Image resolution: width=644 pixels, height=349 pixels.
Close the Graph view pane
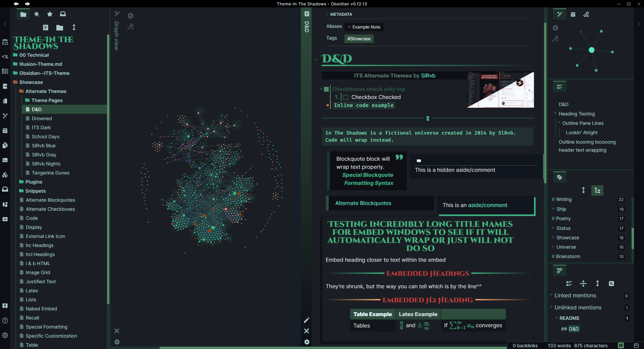(x=117, y=331)
